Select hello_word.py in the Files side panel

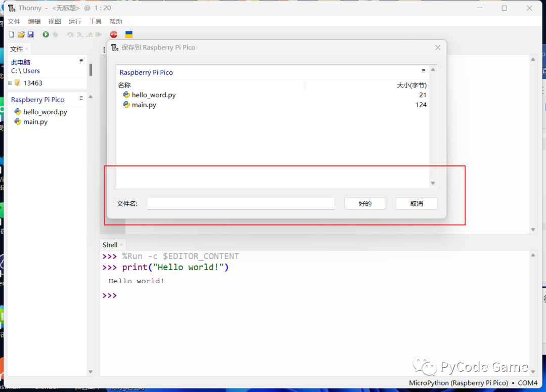pos(45,112)
